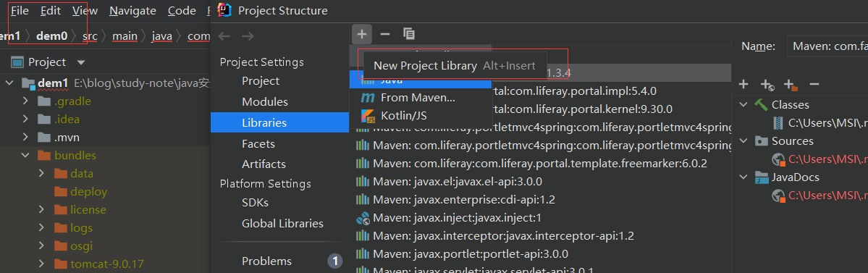
Task: Click the add URL globe-plus icon
Action: [767, 85]
